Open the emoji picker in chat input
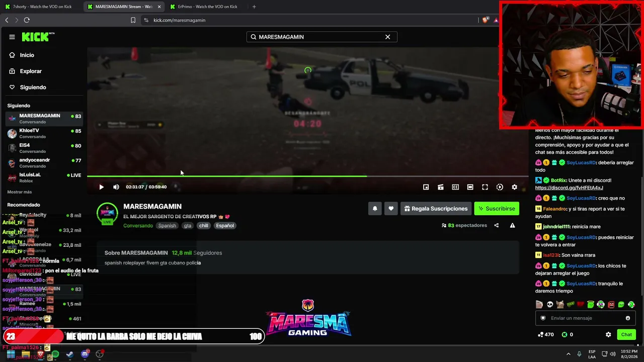The width and height of the screenshot is (644, 362). 628,318
